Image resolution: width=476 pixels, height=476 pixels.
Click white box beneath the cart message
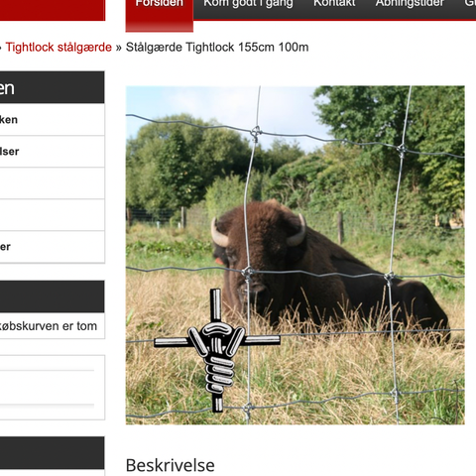coord(53,388)
